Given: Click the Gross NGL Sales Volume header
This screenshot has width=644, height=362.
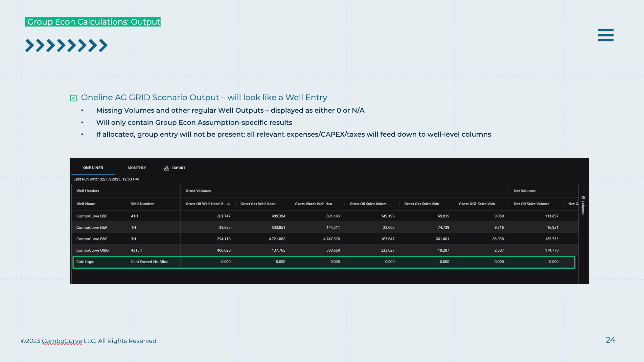Looking at the screenshot, I should tap(478, 204).
